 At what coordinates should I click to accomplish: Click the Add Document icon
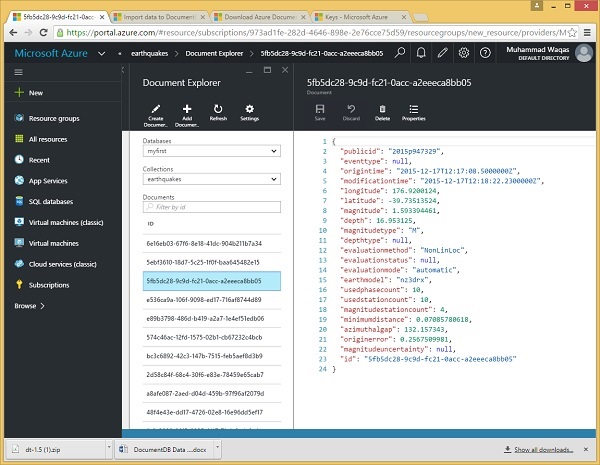[x=187, y=108]
